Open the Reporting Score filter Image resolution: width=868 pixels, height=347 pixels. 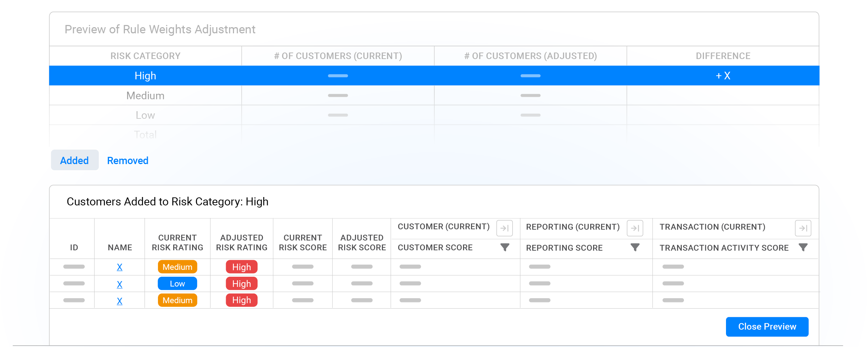(635, 247)
